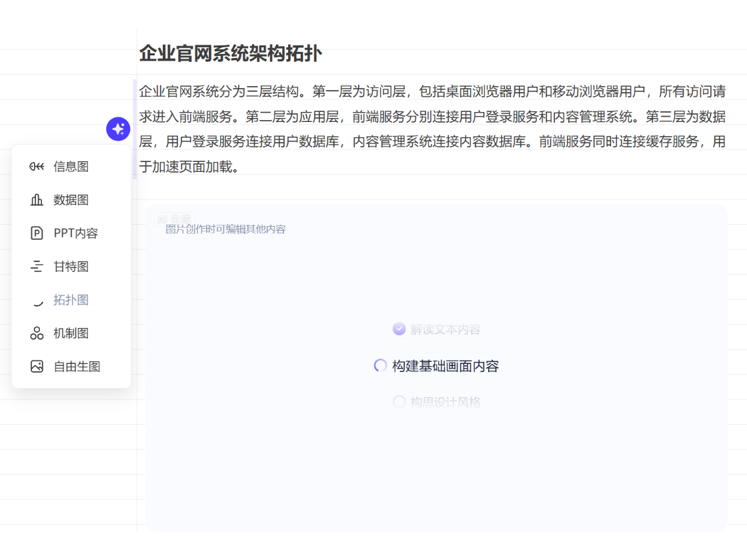Screen dimensions: 747x560
Task: Click the 机制图 circles icon
Action: pyautogui.click(x=37, y=333)
